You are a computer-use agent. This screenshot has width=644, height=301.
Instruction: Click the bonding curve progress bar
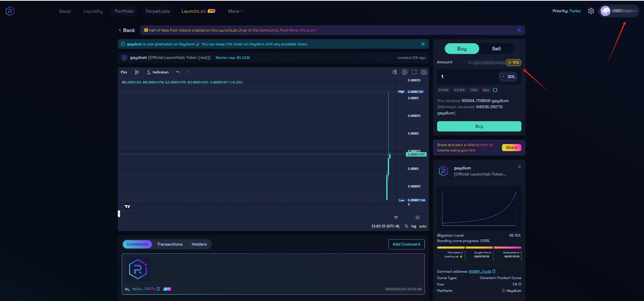pyautogui.click(x=479, y=247)
